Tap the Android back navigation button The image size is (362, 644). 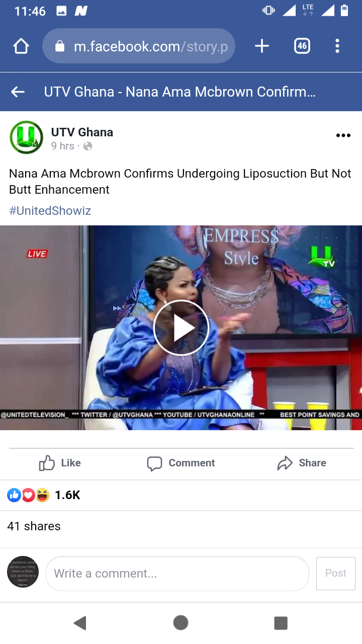[80, 623]
